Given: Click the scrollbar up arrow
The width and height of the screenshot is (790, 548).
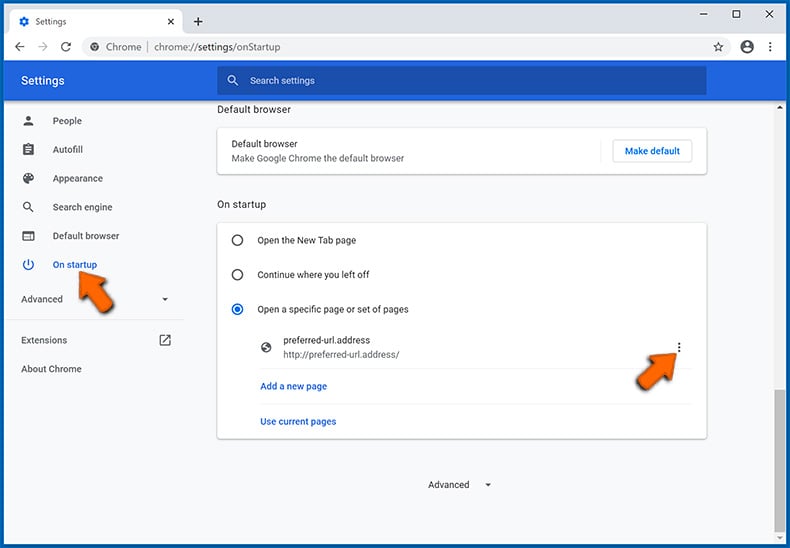Looking at the screenshot, I should click(779, 107).
